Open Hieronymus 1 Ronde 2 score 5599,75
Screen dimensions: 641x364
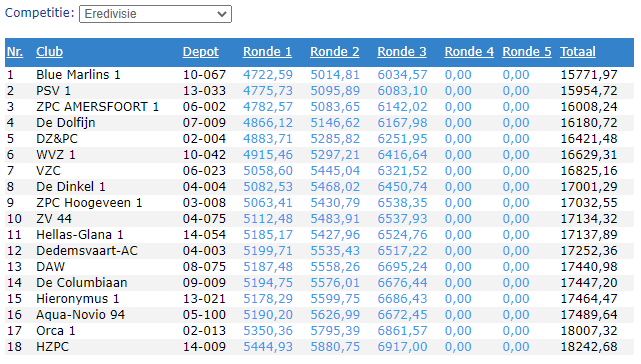click(335, 299)
